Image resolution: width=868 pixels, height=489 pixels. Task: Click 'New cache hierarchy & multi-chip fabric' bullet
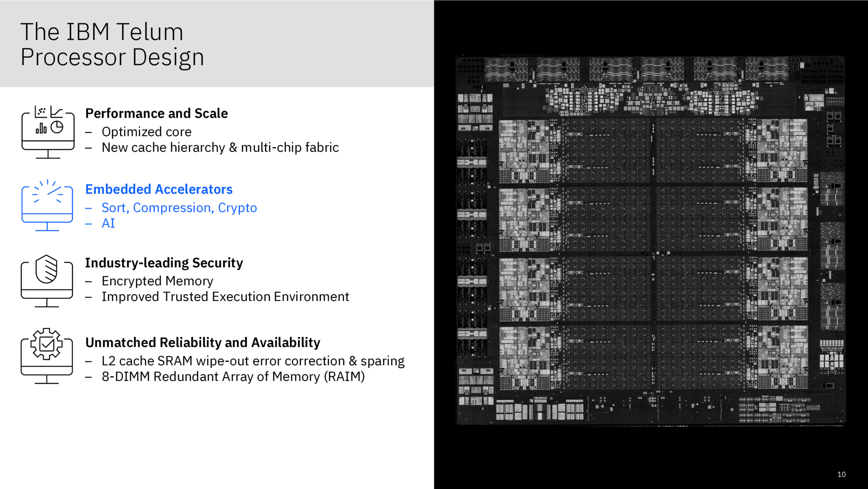220,148
